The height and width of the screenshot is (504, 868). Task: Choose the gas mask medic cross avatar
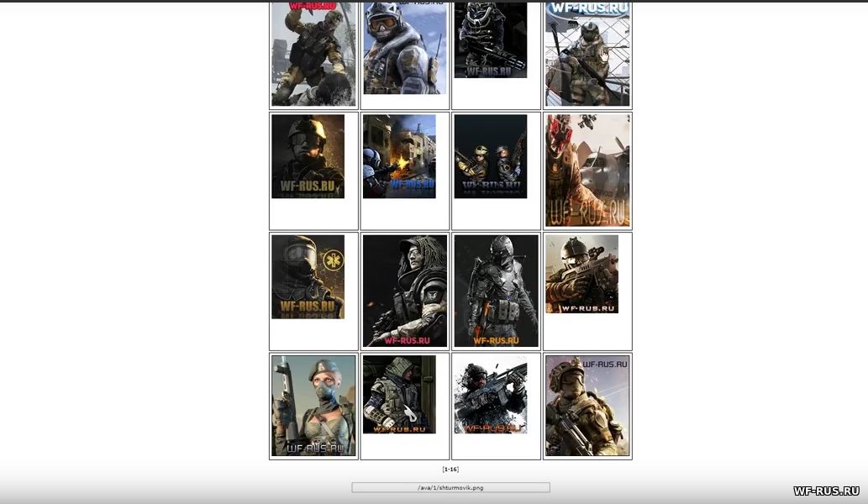(308, 276)
